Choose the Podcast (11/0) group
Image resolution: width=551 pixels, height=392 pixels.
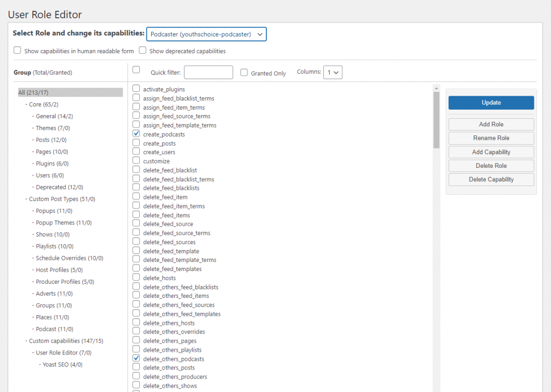click(x=54, y=329)
